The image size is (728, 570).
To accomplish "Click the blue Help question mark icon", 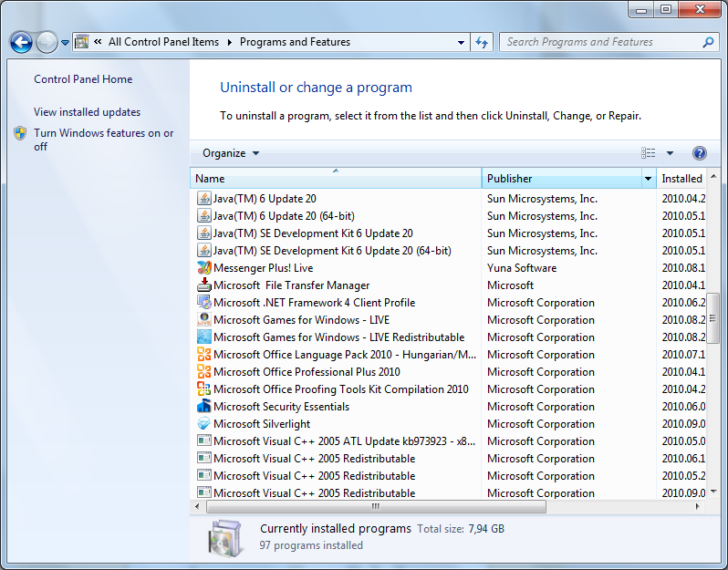I will pos(699,152).
